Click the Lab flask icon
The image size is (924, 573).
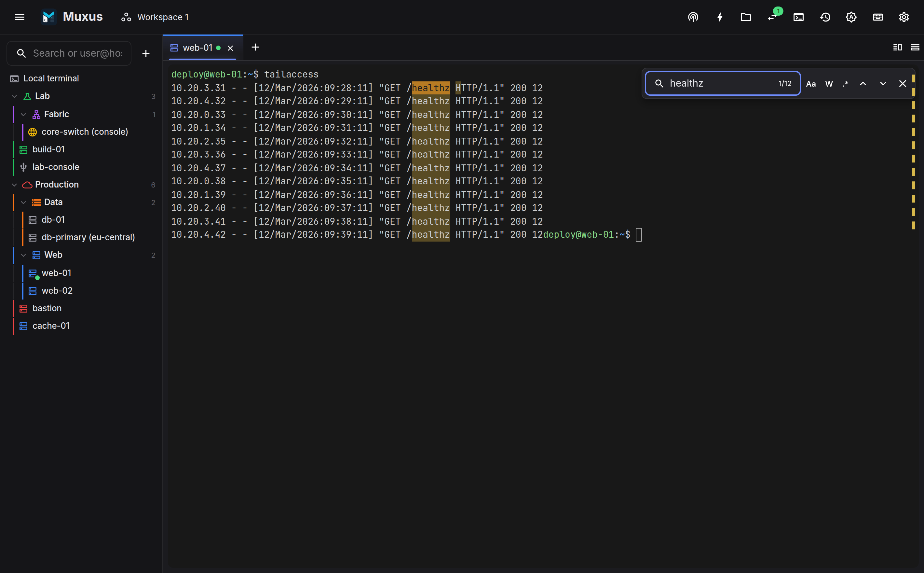click(27, 96)
